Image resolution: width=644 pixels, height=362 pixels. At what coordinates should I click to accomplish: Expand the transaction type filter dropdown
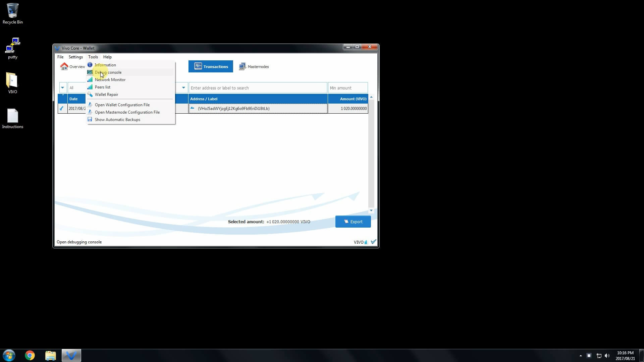pos(183,87)
